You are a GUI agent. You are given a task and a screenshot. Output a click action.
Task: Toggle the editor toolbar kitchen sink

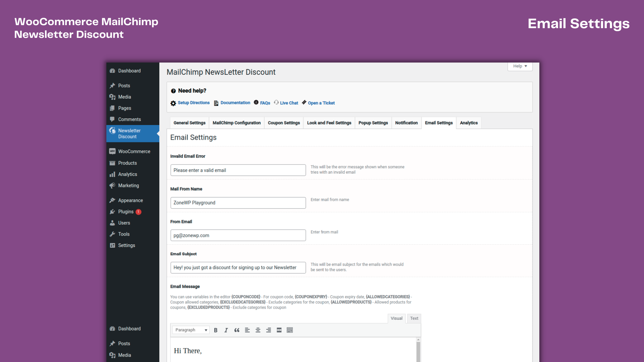pyautogui.click(x=290, y=330)
